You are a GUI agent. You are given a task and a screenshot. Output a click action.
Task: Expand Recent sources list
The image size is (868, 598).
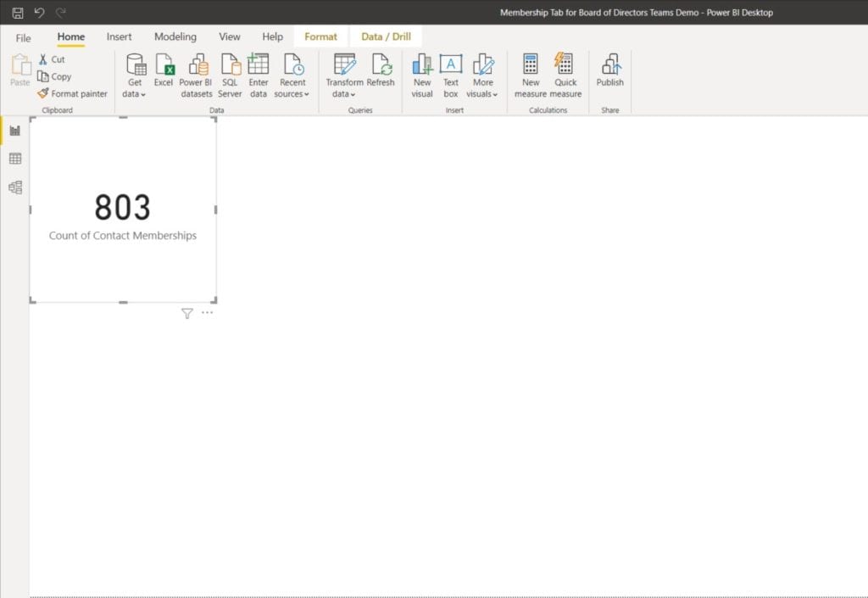coord(292,75)
